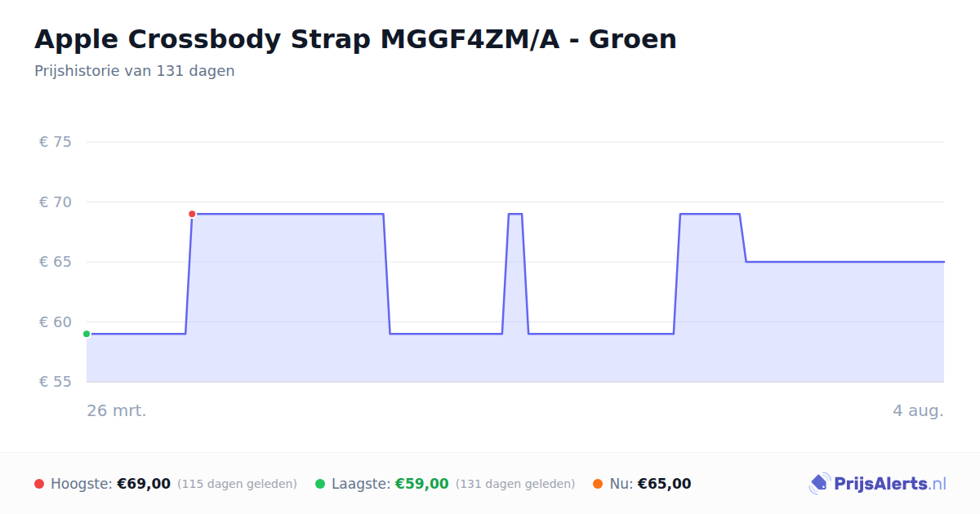The height and width of the screenshot is (514, 980).
Task: Click the 26 mrt. start date label
Action: coord(117,410)
